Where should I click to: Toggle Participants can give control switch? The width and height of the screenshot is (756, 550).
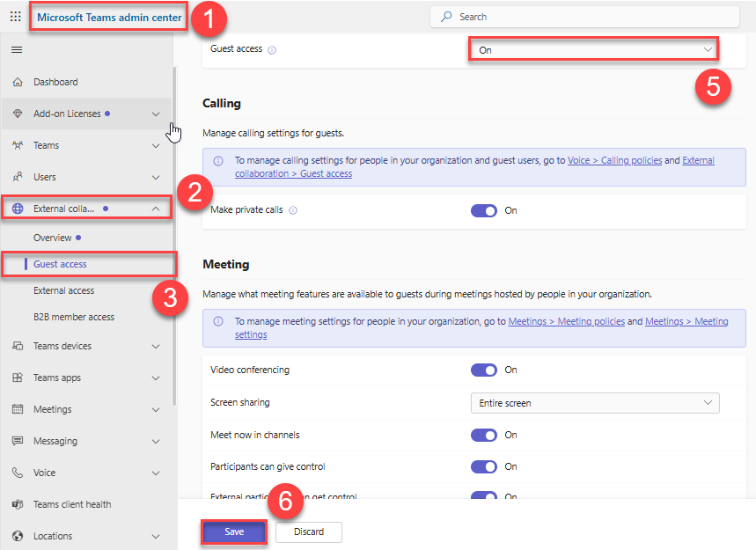pyautogui.click(x=483, y=467)
